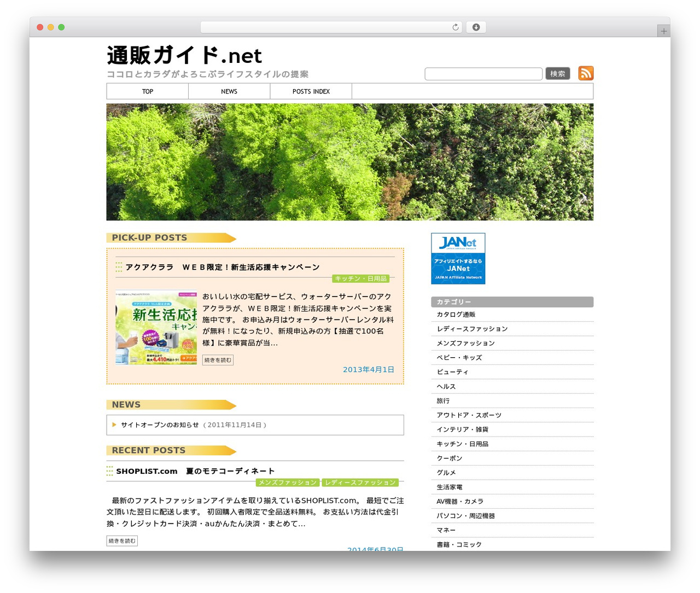Open the SHOPLIST.com 夏のモテコーディネート post title
Screen dimensions: 700x593
195,471
